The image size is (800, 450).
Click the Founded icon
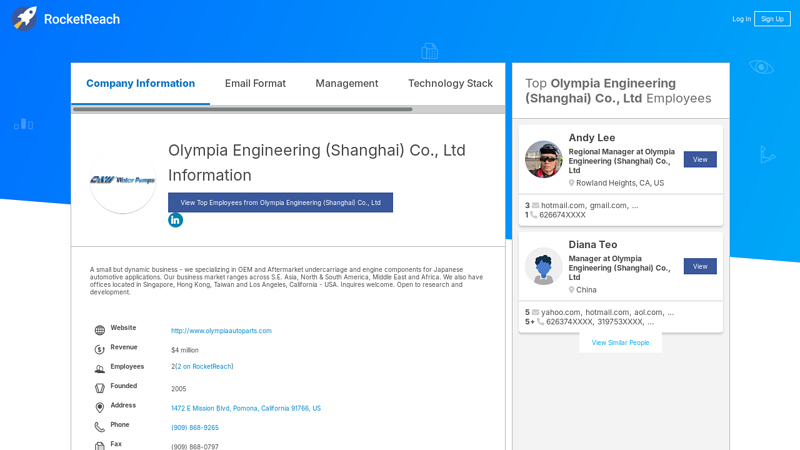[99, 388]
